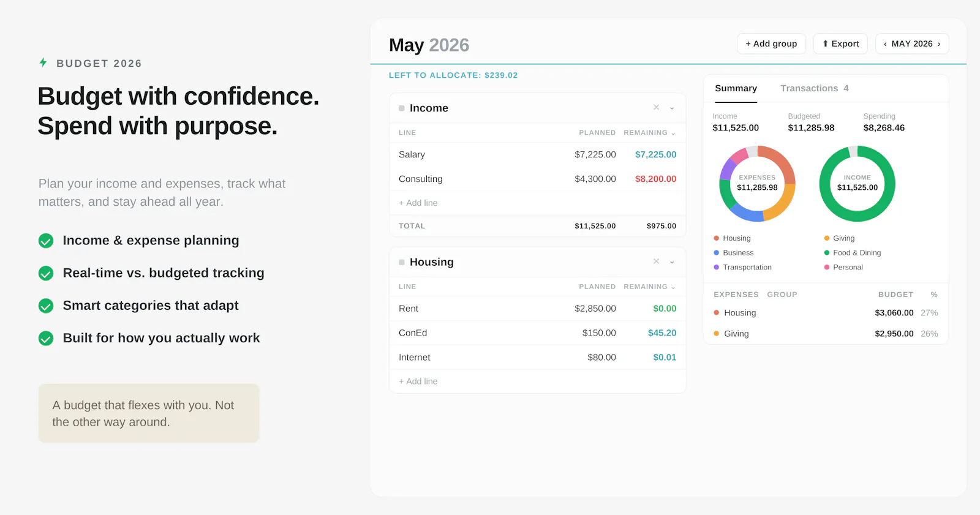Viewport: 980px width, 515px height.
Task: Click the Internet remaining value $0.01
Action: tap(665, 357)
